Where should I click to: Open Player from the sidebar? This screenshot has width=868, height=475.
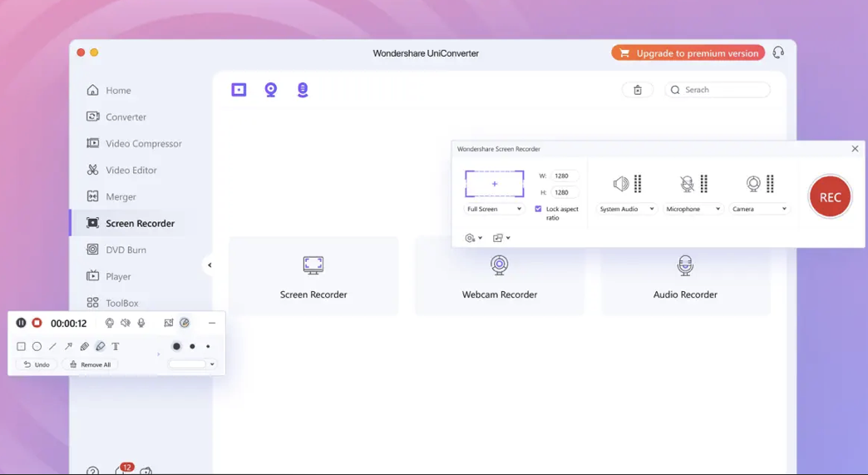pyautogui.click(x=109, y=276)
